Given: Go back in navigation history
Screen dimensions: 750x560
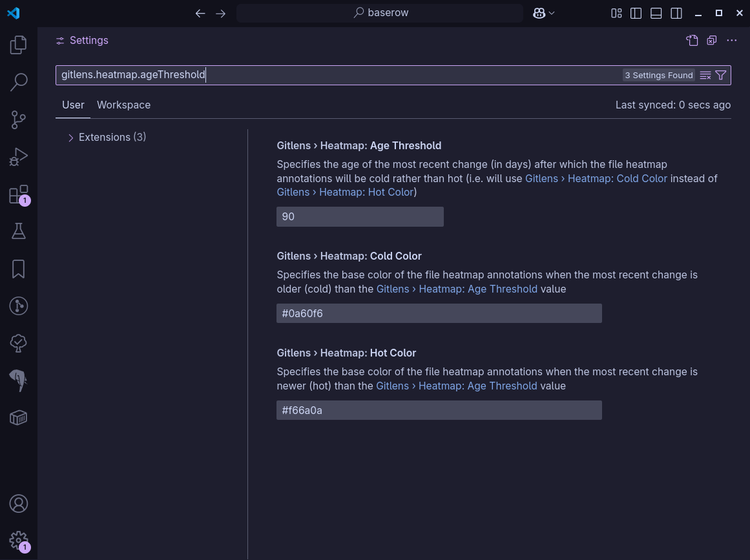Looking at the screenshot, I should (x=200, y=14).
